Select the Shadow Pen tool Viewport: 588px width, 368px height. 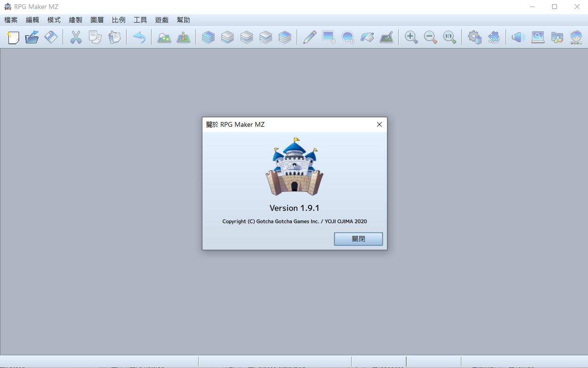coord(387,37)
